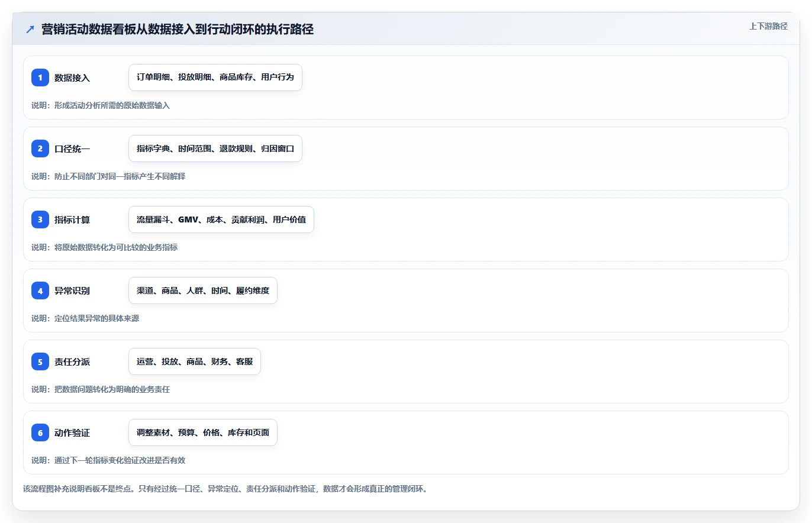The height and width of the screenshot is (523, 812).
Task: Click the title 营销活动数据看板 heading
Action: coord(177,30)
